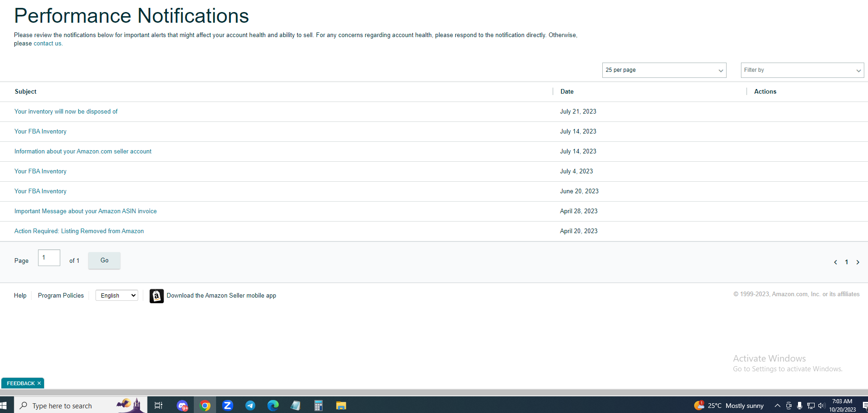
Task: Open Calculator from the taskbar
Action: (319, 406)
